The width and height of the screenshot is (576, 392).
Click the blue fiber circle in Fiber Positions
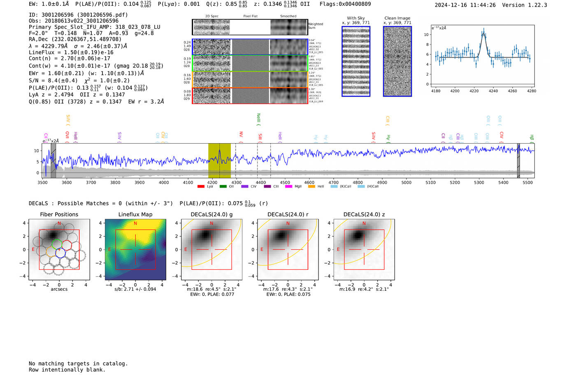[60, 253]
